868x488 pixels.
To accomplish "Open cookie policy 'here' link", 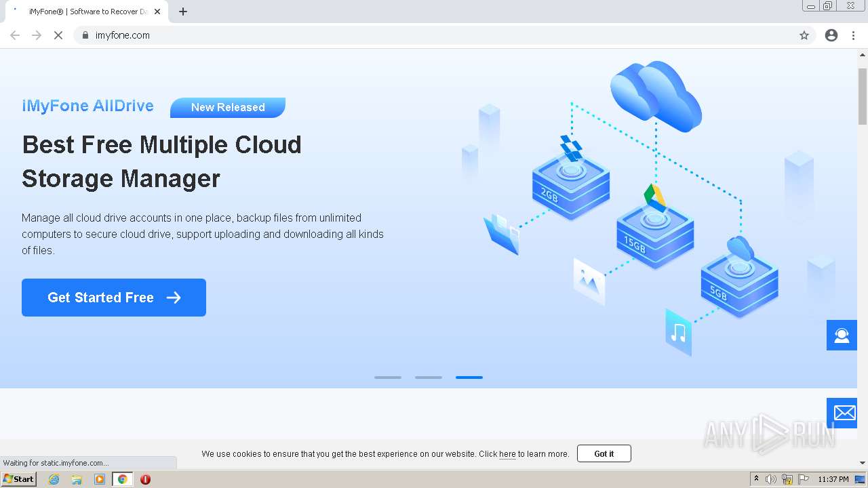I will tap(507, 454).
